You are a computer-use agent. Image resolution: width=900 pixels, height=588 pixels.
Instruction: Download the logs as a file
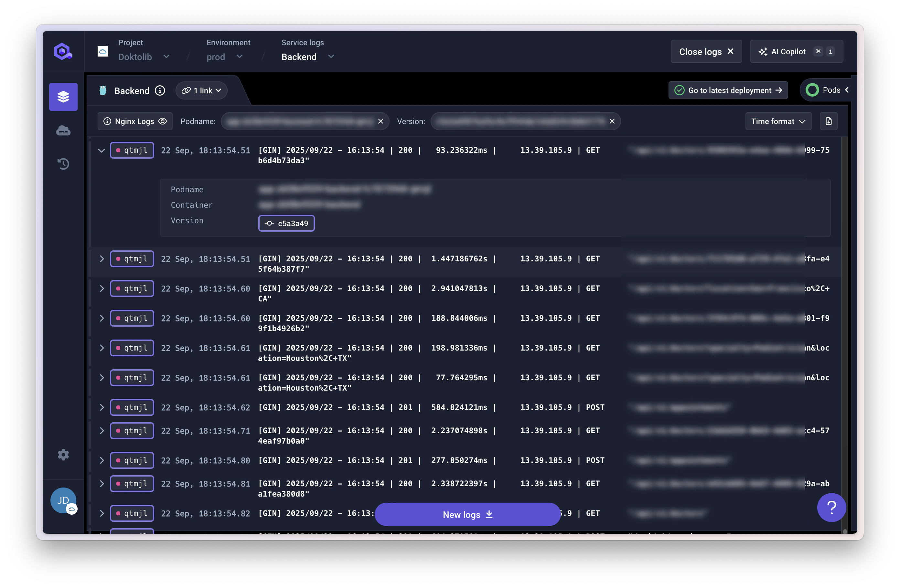(x=829, y=121)
